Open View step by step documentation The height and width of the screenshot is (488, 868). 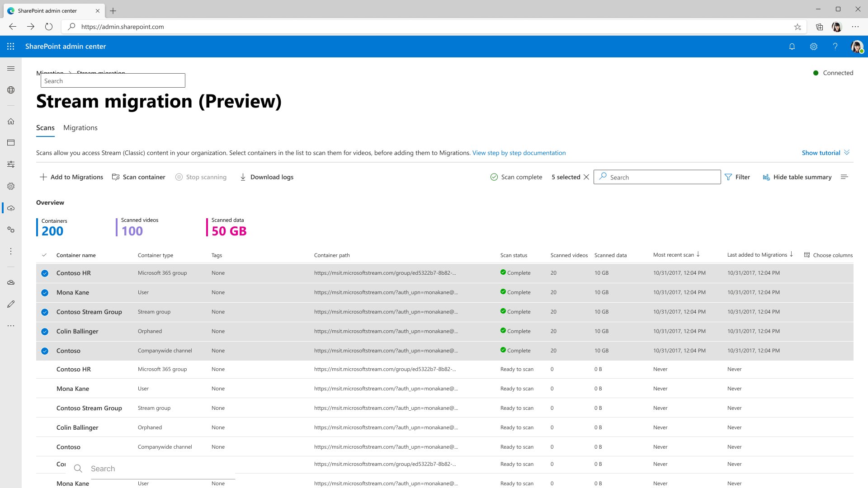(519, 153)
